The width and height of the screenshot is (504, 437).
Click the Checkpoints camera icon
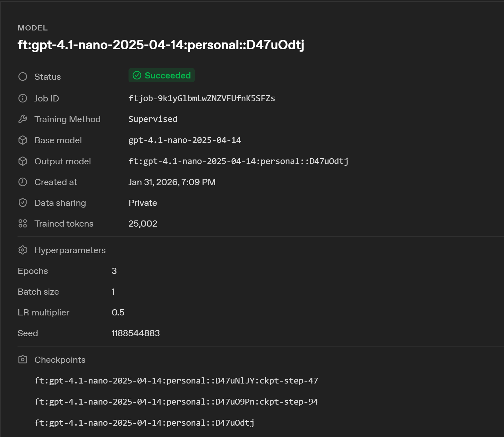point(23,360)
